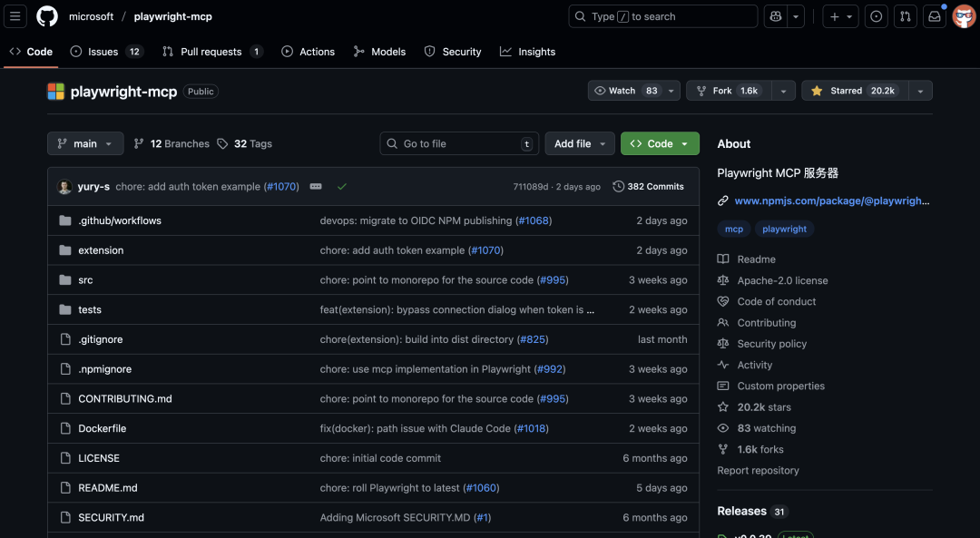Switch to the Insights tab
Image resolution: width=980 pixels, height=538 pixels.
(x=527, y=52)
